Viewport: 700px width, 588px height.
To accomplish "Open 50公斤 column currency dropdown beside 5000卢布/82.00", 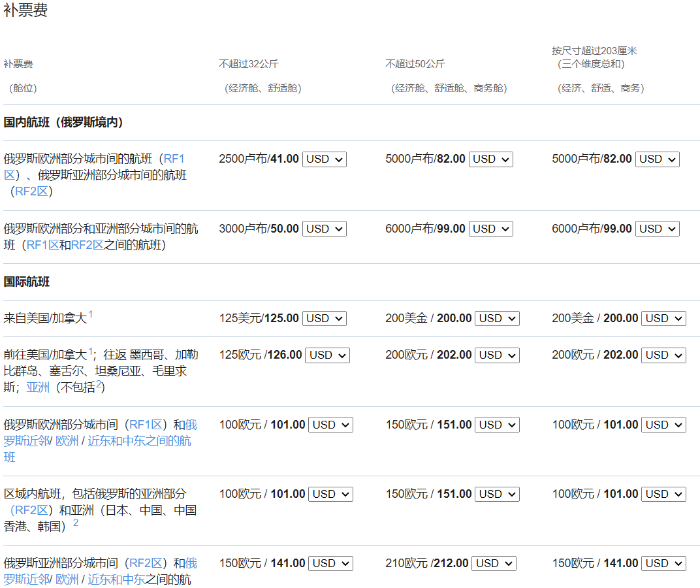I will coord(490,159).
